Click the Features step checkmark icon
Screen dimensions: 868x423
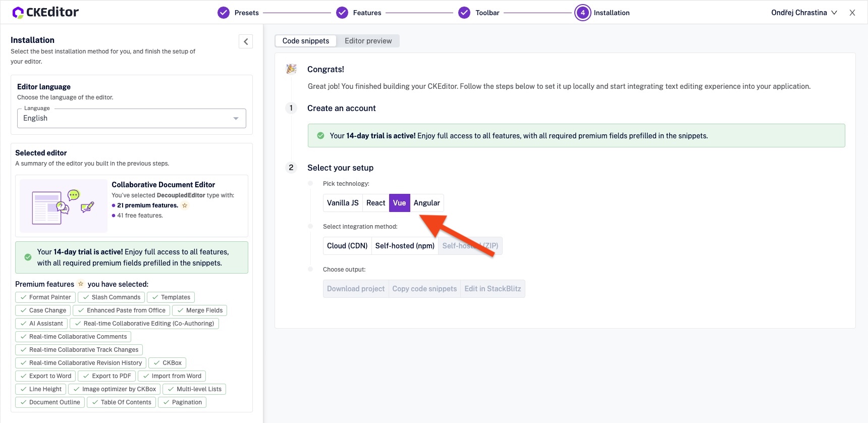pos(342,13)
